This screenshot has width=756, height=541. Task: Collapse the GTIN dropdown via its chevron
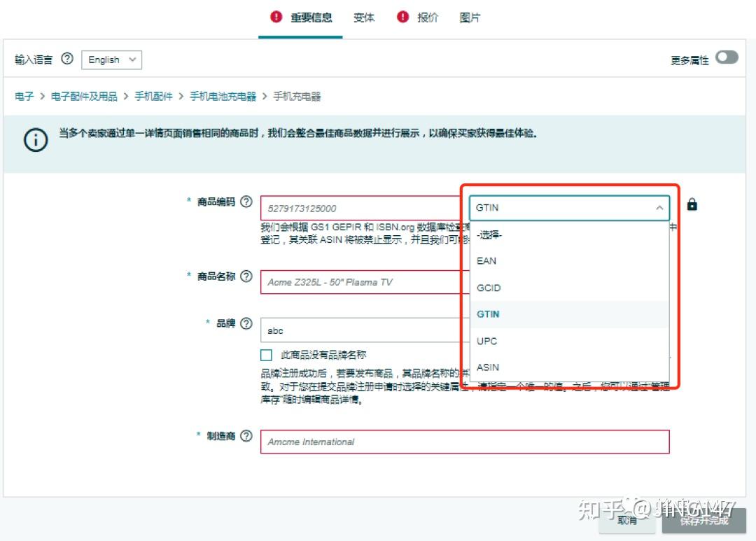pos(659,208)
